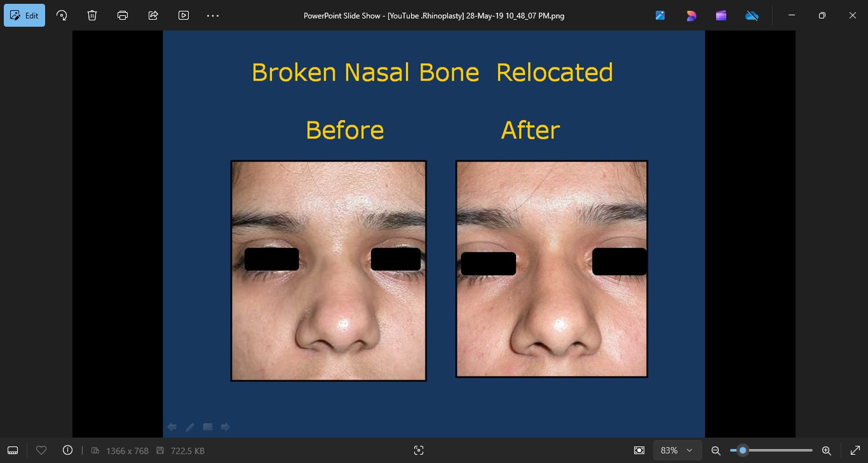Image resolution: width=868 pixels, height=463 pixels.
Task: Mark the photo as favorite with the heart
Action: 41,450
